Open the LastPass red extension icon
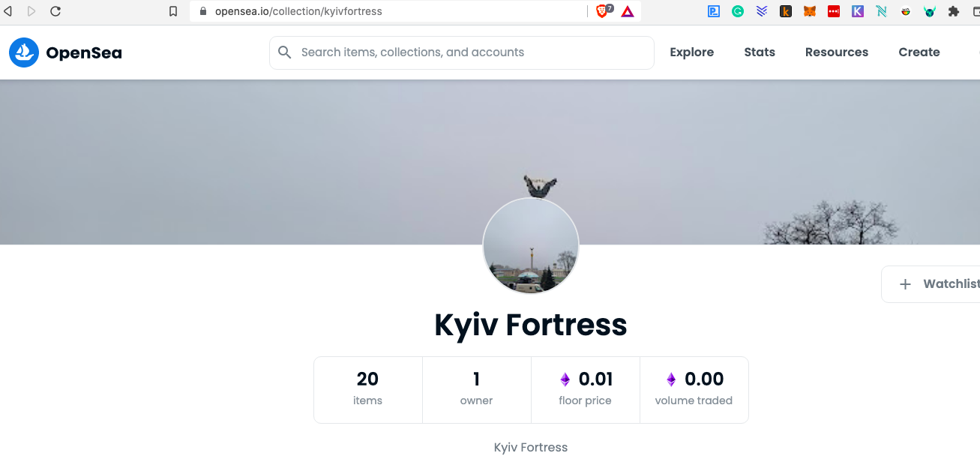980x474 pixels. (834, 11)
